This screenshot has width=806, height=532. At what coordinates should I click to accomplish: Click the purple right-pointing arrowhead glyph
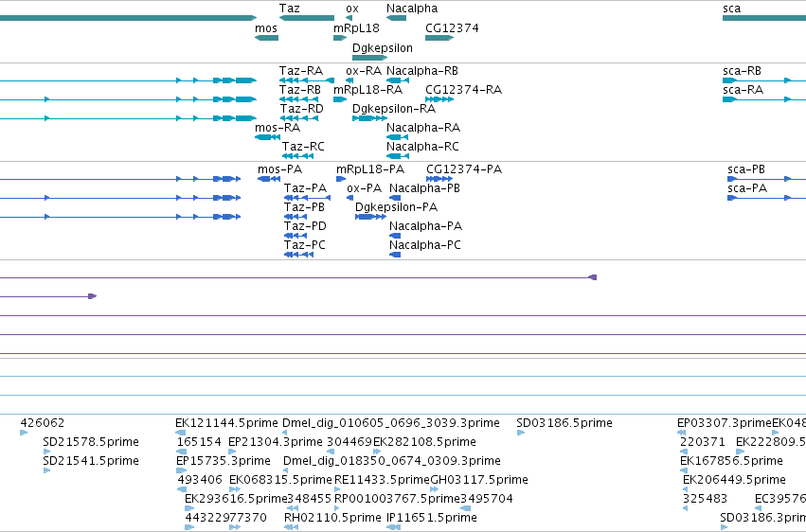(x=93, y=296)
